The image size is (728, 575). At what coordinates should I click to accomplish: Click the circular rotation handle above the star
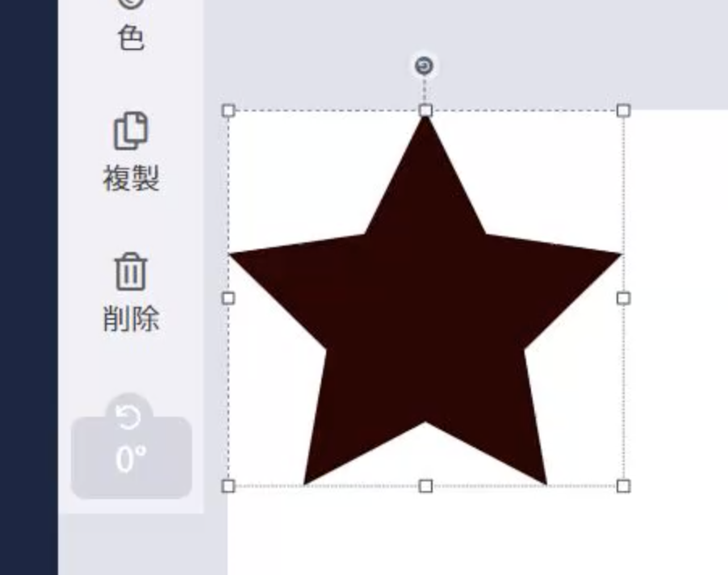[424, 66]
